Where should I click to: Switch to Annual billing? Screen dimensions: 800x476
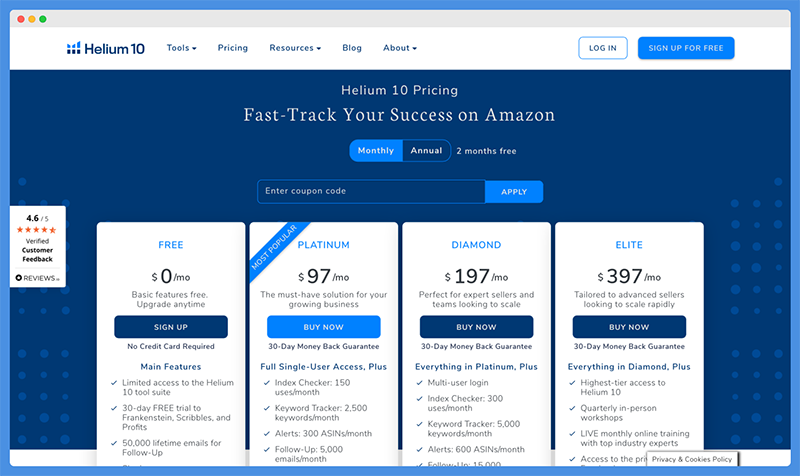[x=427, y=151]
